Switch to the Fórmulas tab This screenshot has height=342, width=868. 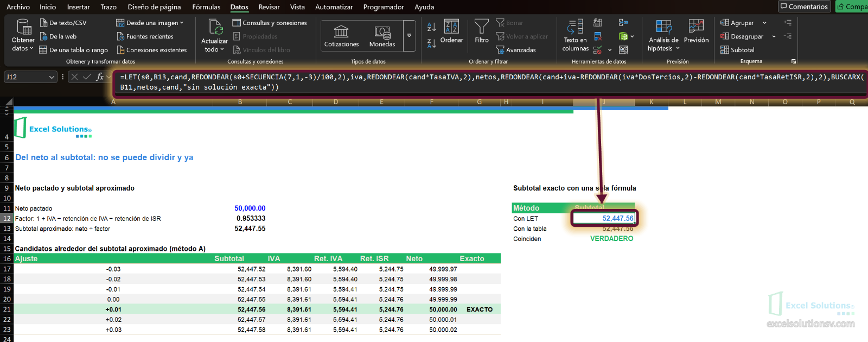click(x=206, y=7)
